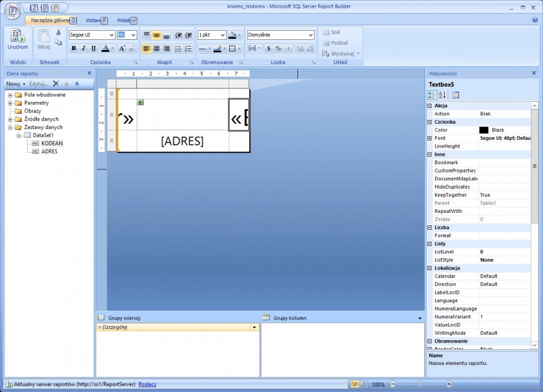The height and width of the screenshot is (392, 543).
Task: Expand the Parametry folder
Action: pos(10,103)
